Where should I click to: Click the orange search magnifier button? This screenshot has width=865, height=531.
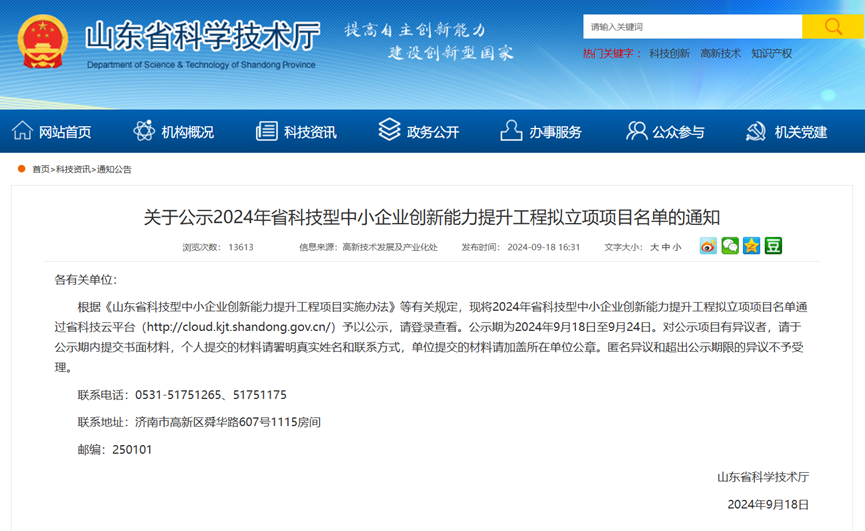(x=833, y=26)
